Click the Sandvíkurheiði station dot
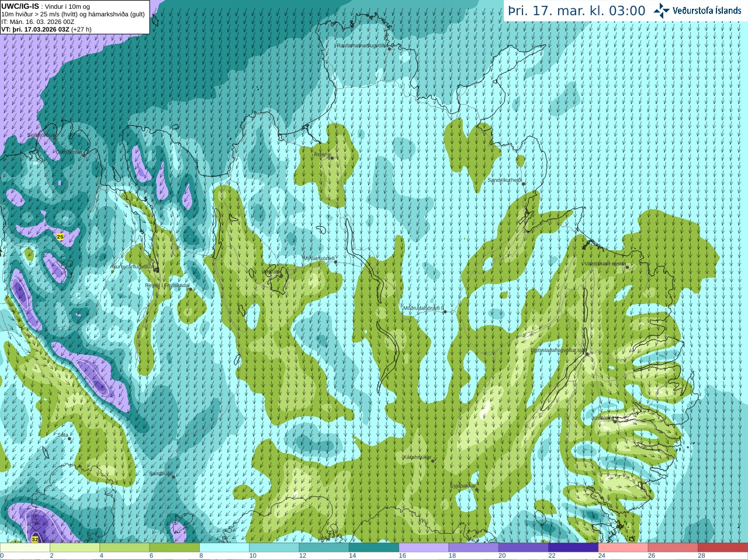748x560 pixels. click(524, 184)
